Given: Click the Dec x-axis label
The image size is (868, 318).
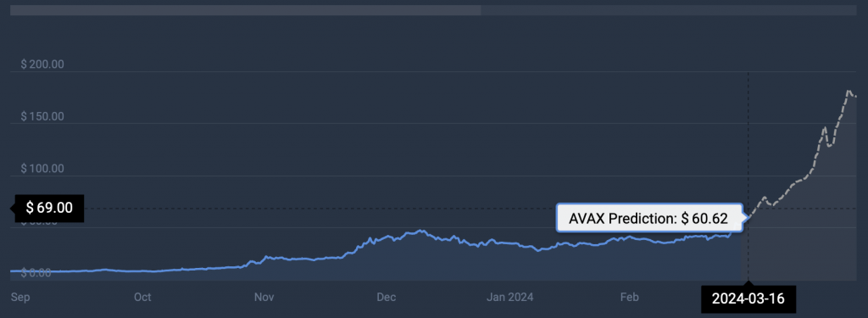Looking at the screenshot, I should 386,298.
